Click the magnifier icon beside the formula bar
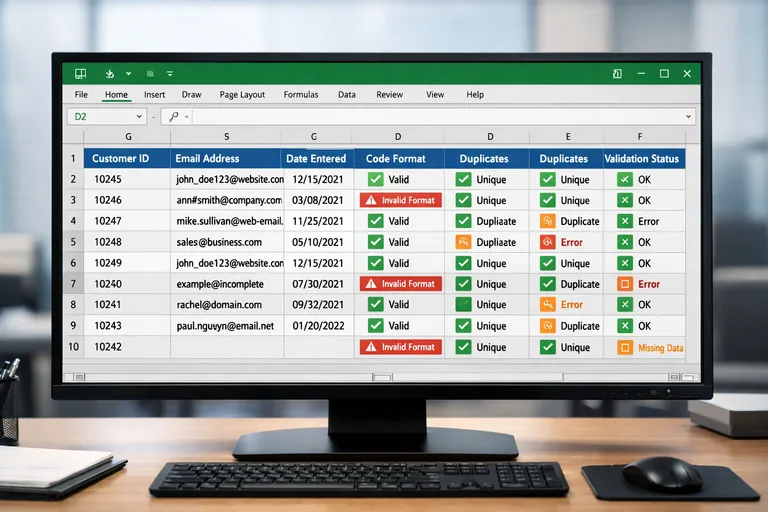The image size is (768, 512). pos(173,117)
